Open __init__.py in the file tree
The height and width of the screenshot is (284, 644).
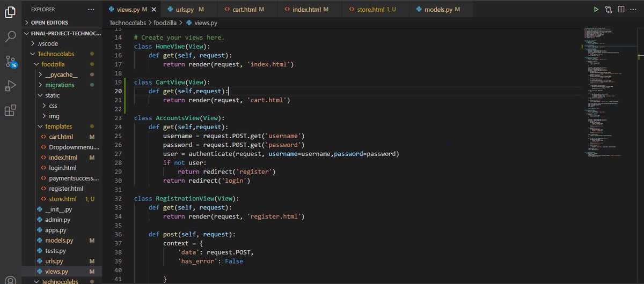(x=62, y=209)
